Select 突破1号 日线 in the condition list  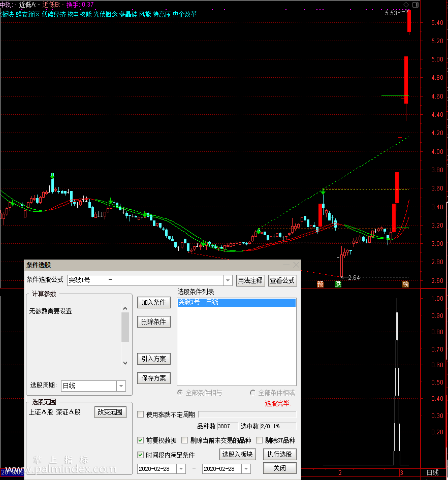tap(236, 302)
